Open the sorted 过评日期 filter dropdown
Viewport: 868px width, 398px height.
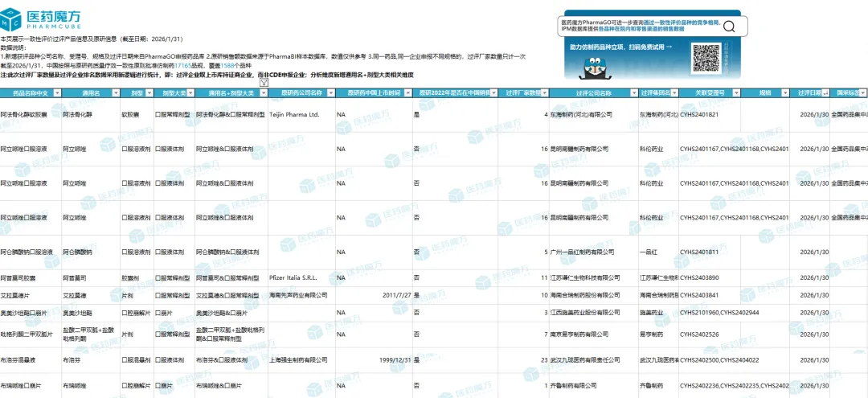pos(825,93)
